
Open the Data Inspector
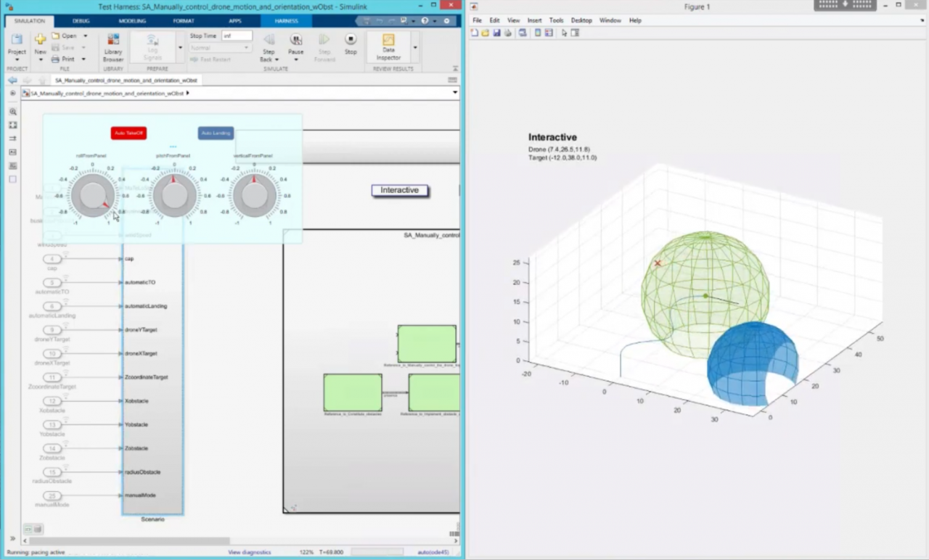[388, 47]
